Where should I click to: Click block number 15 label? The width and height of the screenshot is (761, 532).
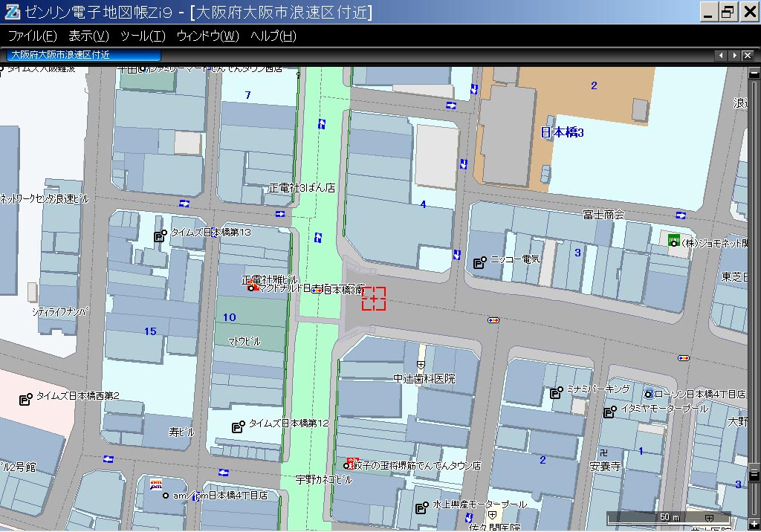[x=150, y=331]
